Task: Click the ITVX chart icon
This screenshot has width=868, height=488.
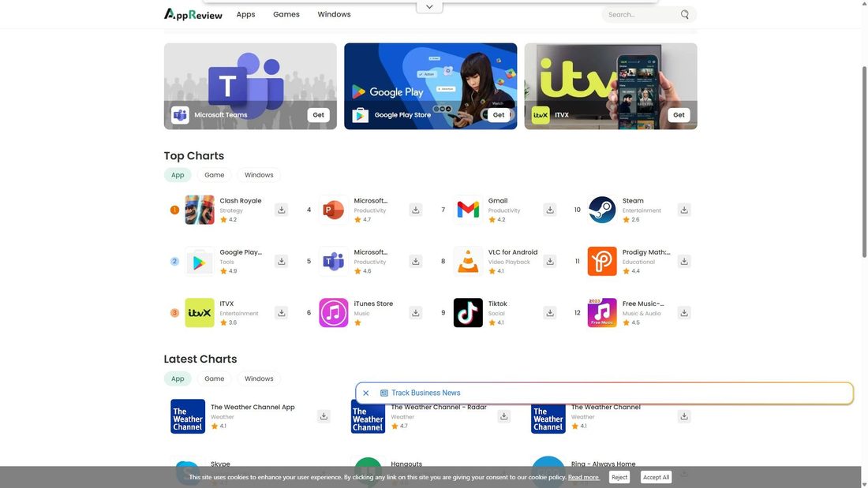Action: pyautogui.click(x=200, y=313)
